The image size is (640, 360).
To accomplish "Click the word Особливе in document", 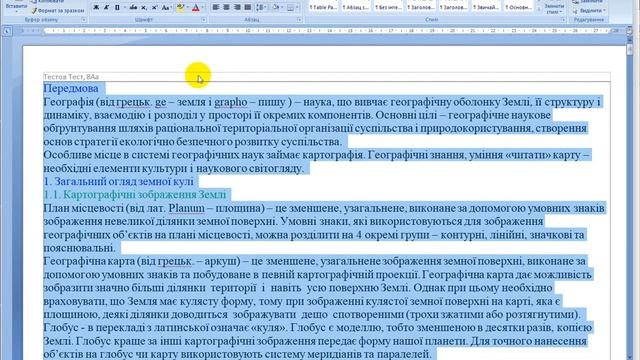I will (x=66, y=155).
